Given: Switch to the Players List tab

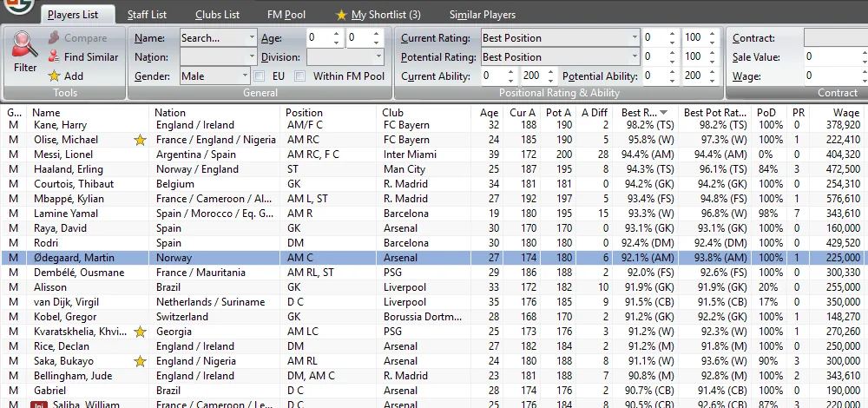Looking at the screenshot, I should (73, 15).
